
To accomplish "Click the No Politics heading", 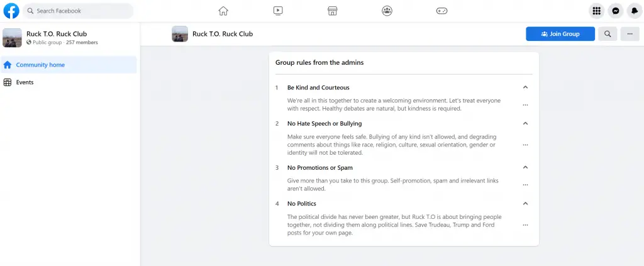I will [302, 204].
